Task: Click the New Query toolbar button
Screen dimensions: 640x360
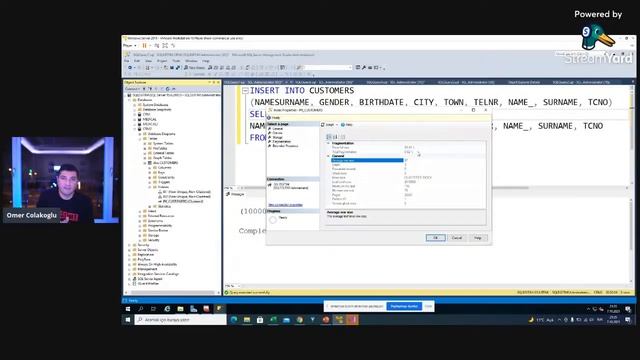Action: [x=194, y=68]
